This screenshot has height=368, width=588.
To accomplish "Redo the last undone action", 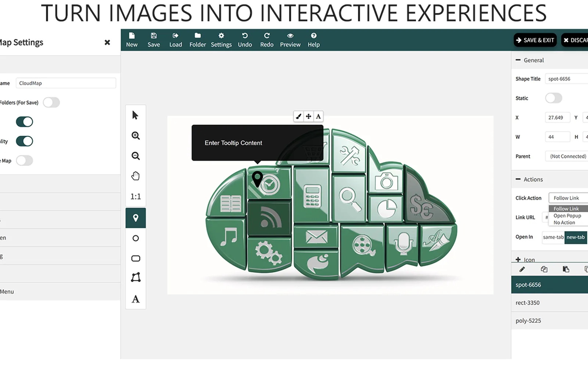I will [267, 40].
